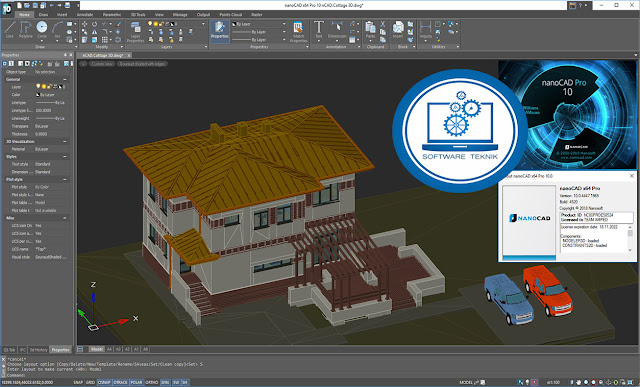Open the 3D Tools ribbon tab
The image size is (640, 387).
pyautogui.click(x=138, y=15)
